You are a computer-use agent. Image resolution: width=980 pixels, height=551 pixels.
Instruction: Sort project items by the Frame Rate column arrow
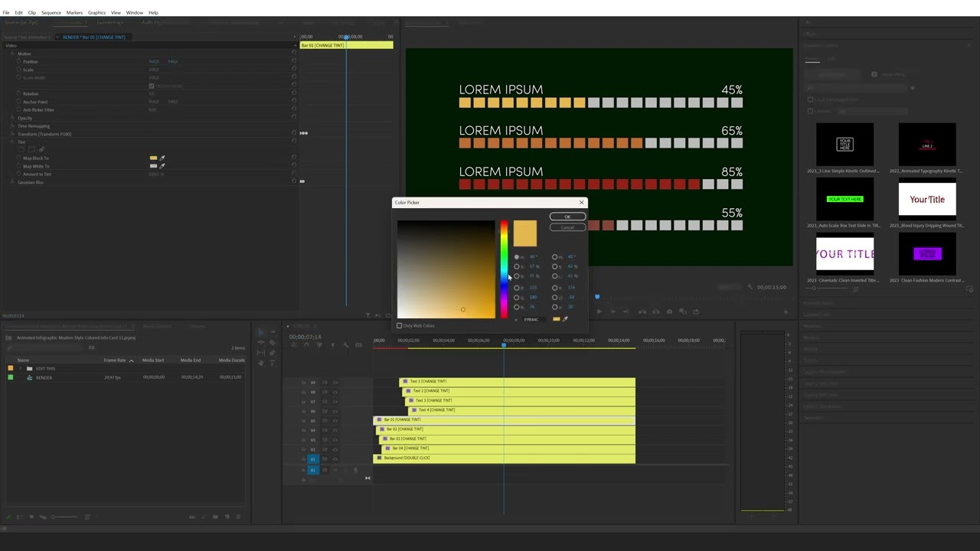click(131, 360)
